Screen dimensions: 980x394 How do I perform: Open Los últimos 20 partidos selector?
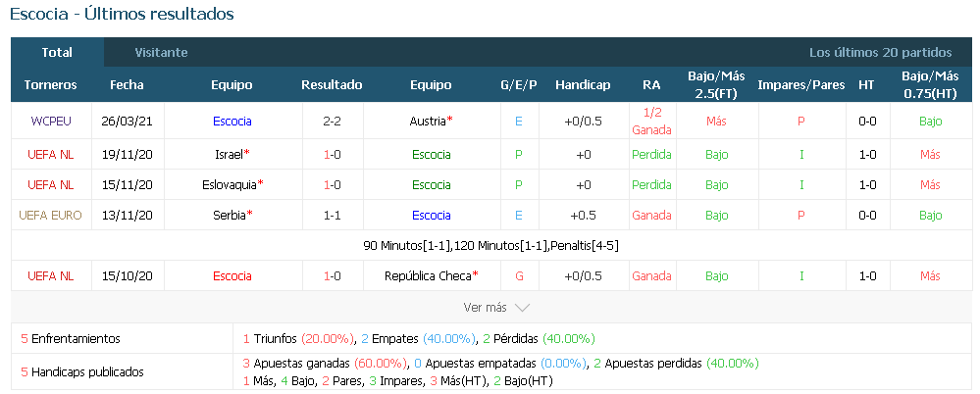880,53
